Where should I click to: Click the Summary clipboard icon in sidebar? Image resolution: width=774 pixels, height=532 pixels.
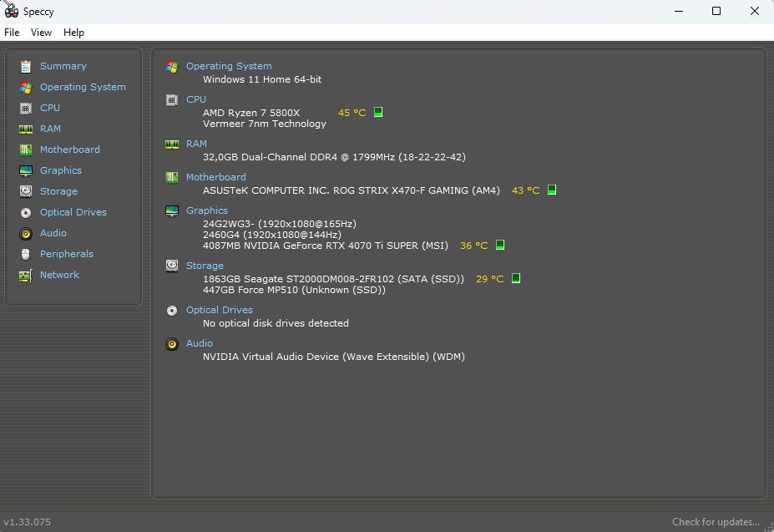[x=26, y=66]
